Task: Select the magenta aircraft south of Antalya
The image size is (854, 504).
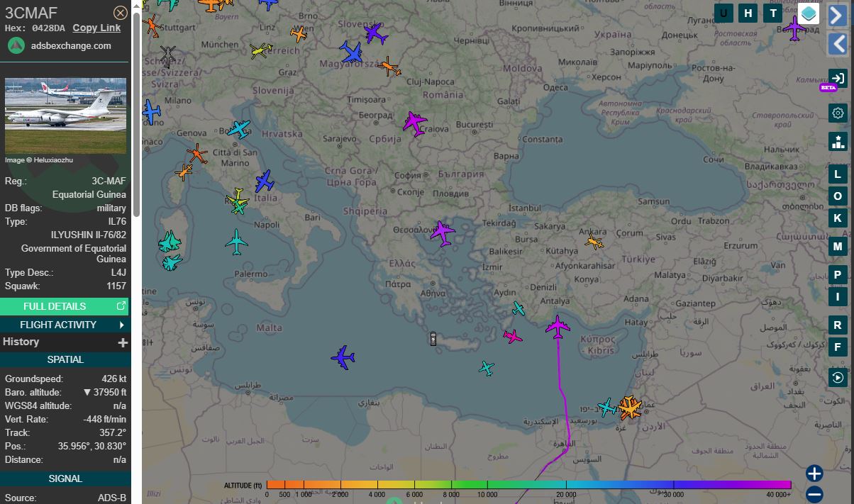Action: [558, 327]
